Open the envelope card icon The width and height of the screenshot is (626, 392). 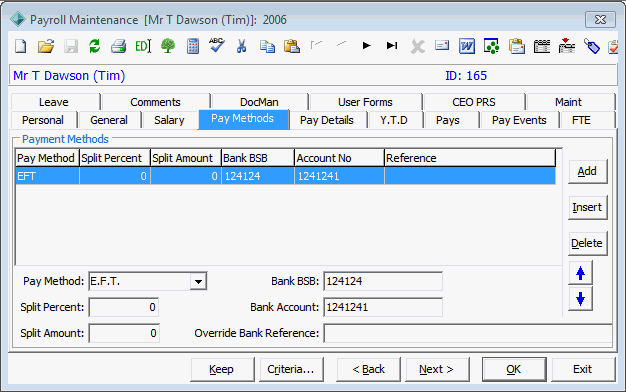442,46
